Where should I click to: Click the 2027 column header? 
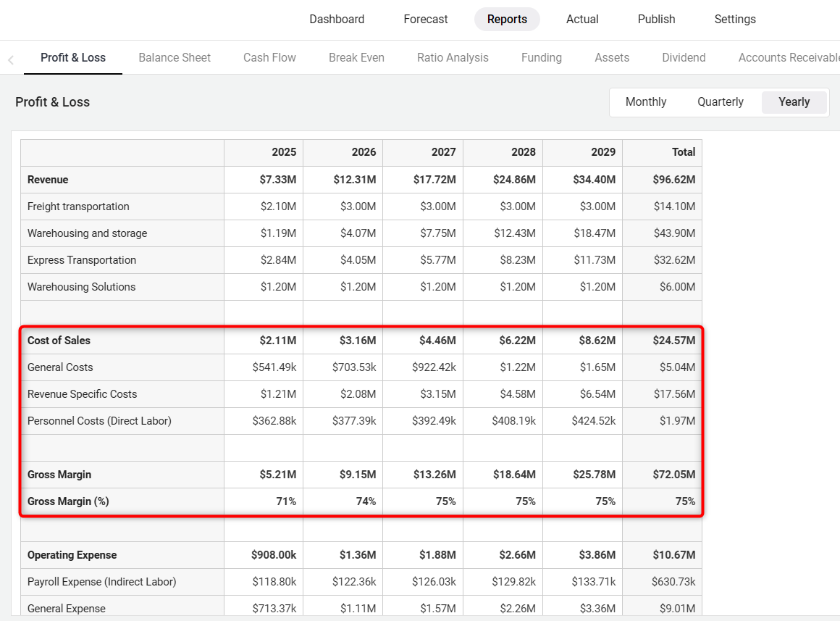(x=443, y=152)
